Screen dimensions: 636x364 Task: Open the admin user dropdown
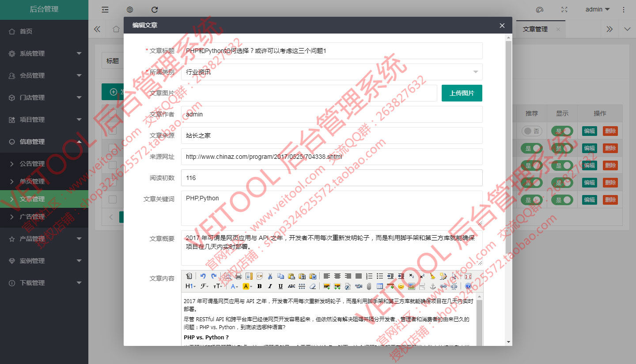point(598,9)
